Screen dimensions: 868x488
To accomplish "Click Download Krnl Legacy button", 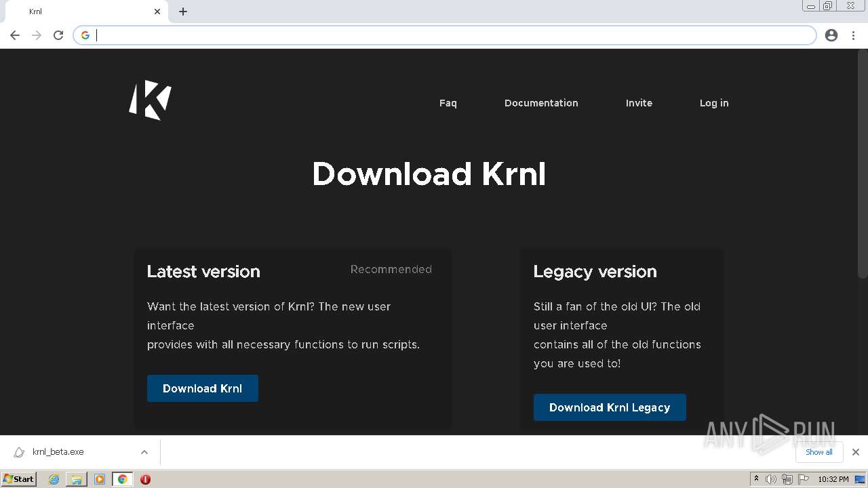I will pyautogui.click(x=610, y=407).
